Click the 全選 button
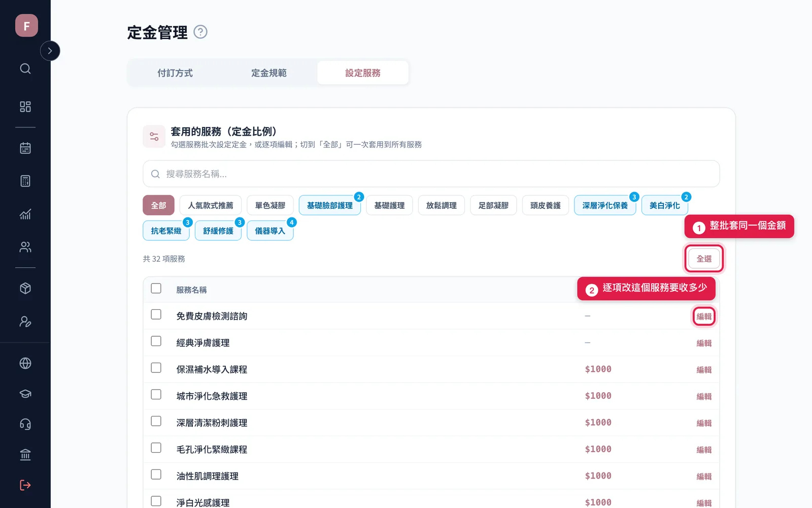812x508 pixels. pyautogui.click(x=704, y=259)
